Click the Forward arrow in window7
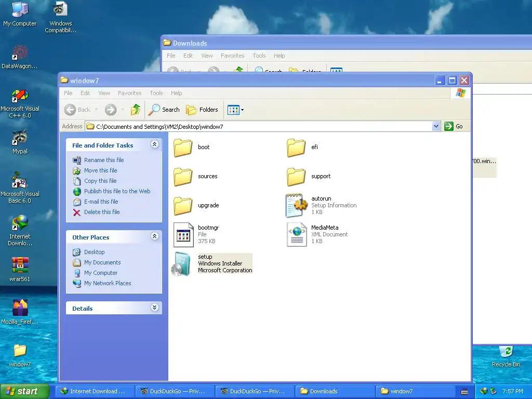532x399 pixels. coord(111,110)
